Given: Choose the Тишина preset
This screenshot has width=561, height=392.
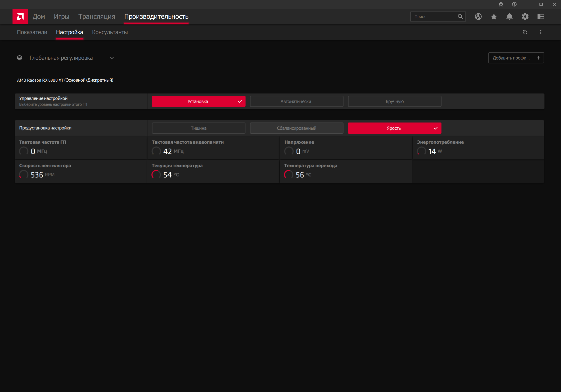Looking at the screenshot, I should 198,128.
